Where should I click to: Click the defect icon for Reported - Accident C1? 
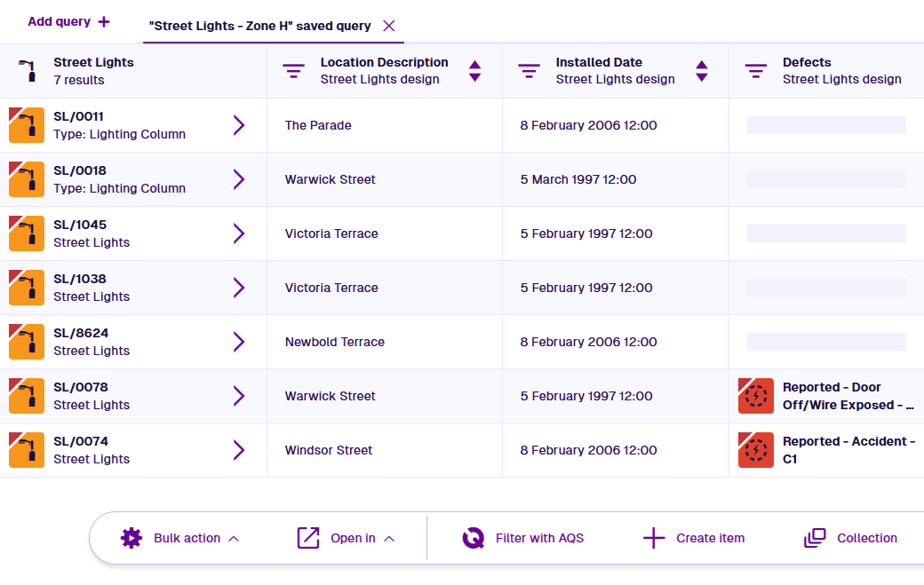[756, 450]
